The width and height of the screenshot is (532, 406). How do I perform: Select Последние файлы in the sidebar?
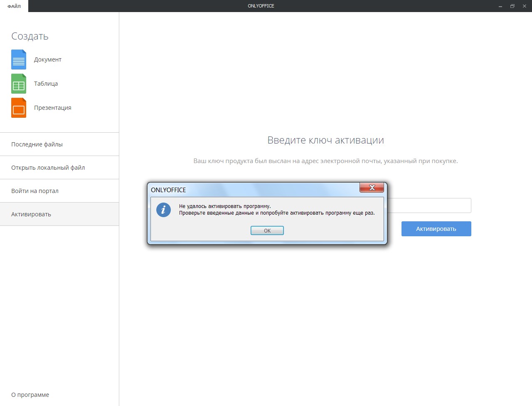coord(37,144)
